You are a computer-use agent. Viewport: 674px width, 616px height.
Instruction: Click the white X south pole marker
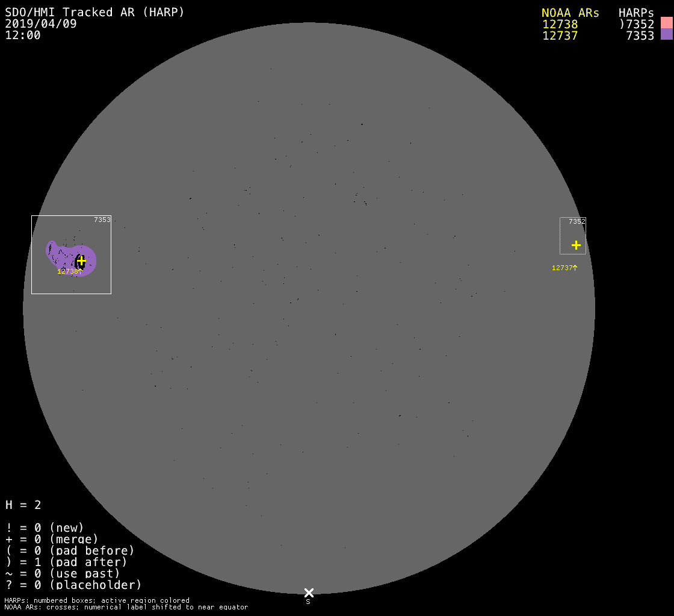click(x=309, y=593)
